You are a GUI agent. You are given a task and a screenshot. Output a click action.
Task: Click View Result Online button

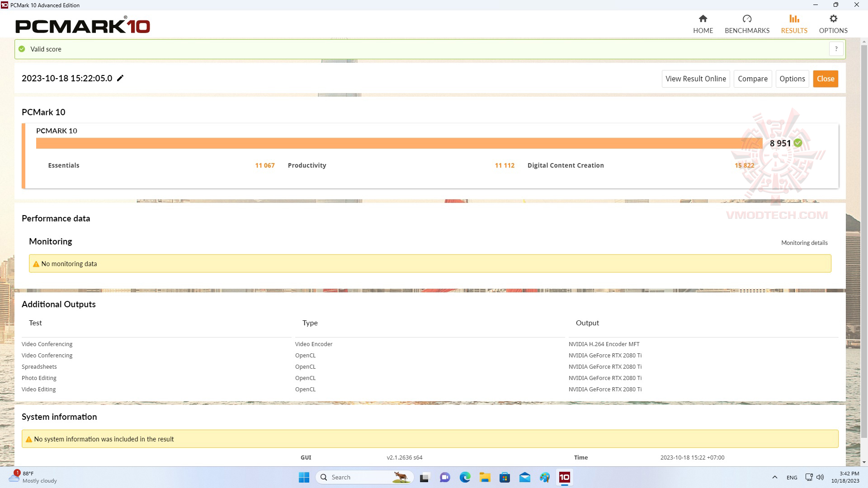pyautogui.click(x=695, y=79)
